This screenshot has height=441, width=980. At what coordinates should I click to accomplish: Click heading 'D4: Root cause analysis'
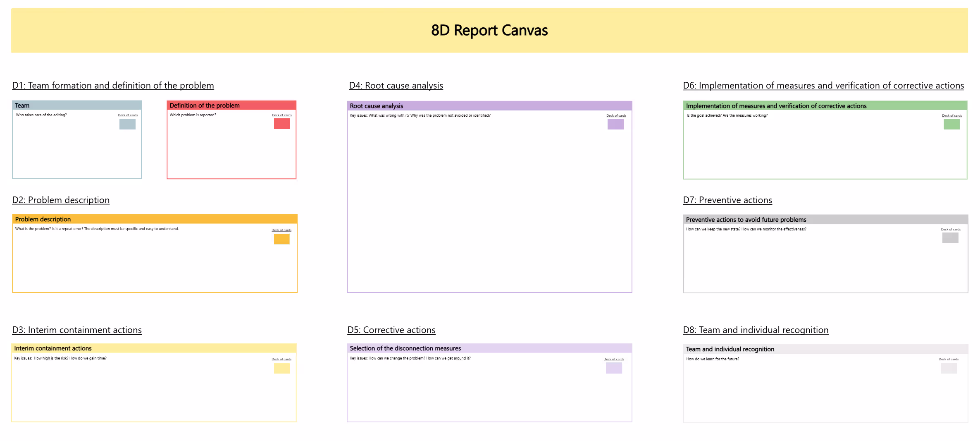(x=396, y=86)
